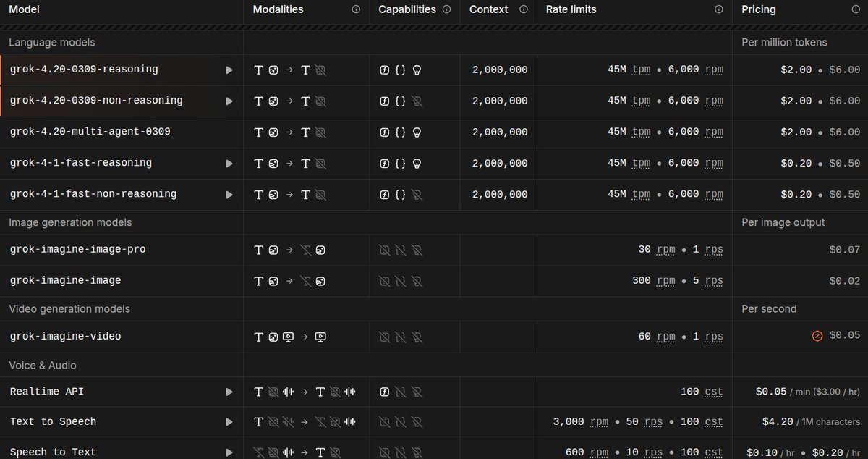The height and width of the screenshot is (459, 868).
Task: Click the Modalities column info icon
Action: tap(356, 9)
